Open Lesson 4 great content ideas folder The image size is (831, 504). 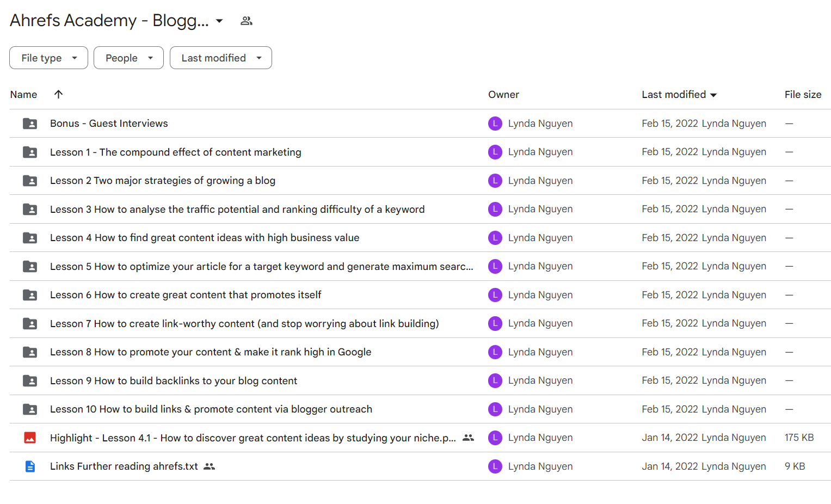[x=205, y=238]
